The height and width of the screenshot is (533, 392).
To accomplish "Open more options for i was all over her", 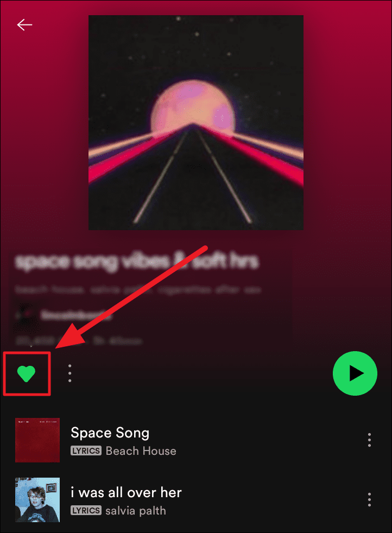I will tap(369, 500).
